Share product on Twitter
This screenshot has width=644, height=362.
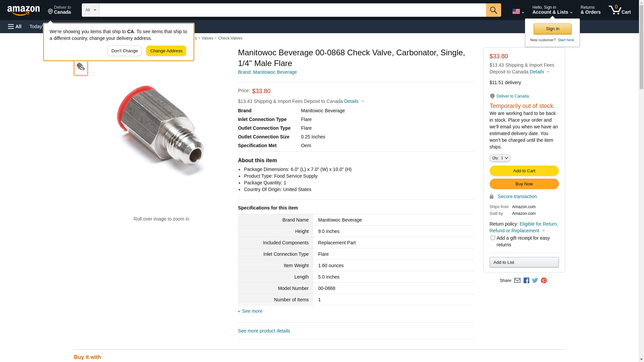535,281
